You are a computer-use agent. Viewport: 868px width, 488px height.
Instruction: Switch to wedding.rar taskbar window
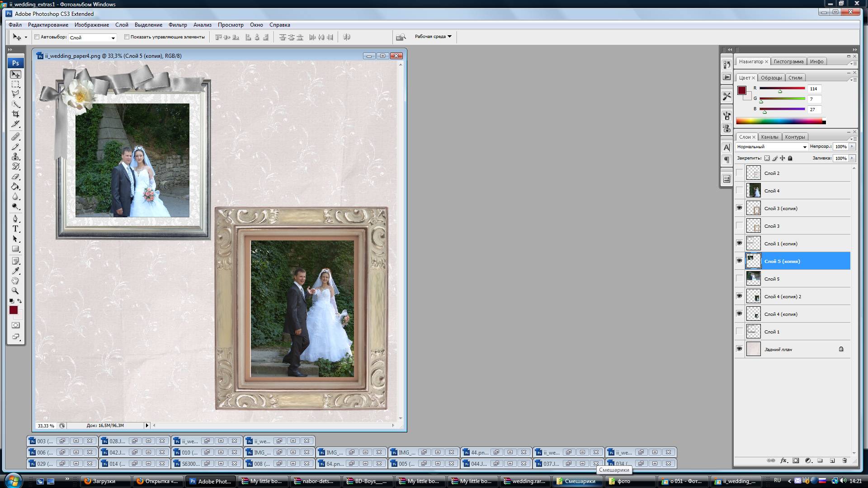(526, 481)
